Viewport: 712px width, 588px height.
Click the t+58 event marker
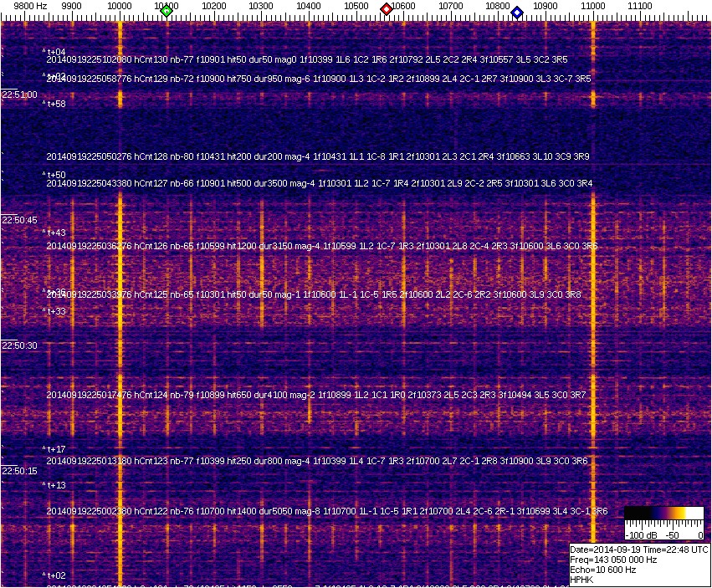[55, 105]
